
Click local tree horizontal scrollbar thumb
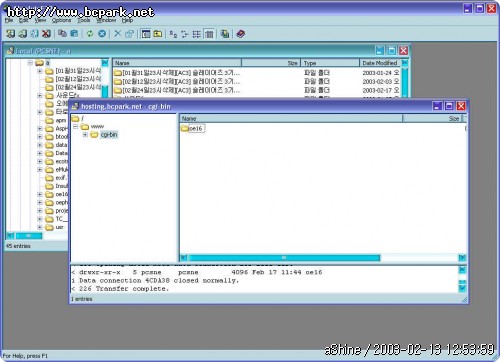click(29, 236)
